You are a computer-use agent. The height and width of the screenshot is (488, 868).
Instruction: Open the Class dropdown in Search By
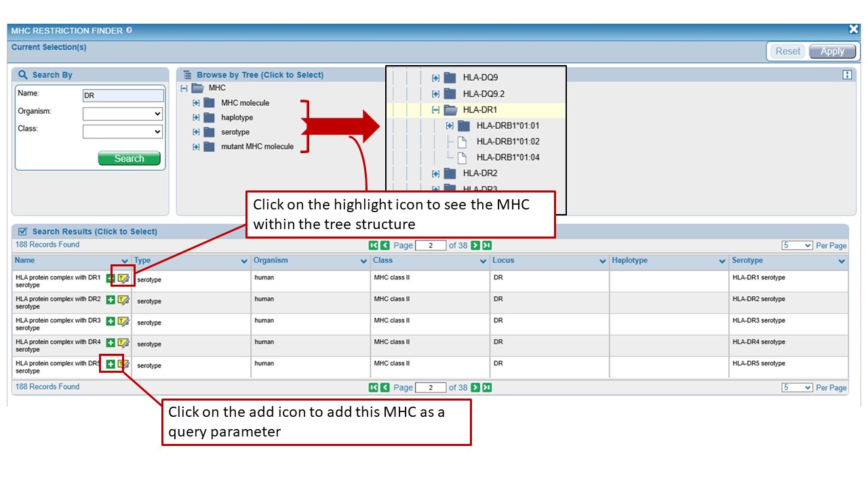123,131
